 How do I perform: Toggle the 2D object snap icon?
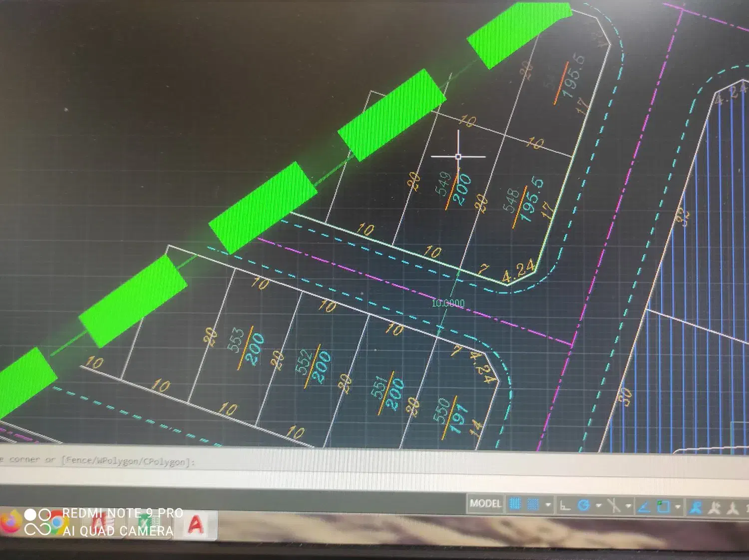pos(663,507)
